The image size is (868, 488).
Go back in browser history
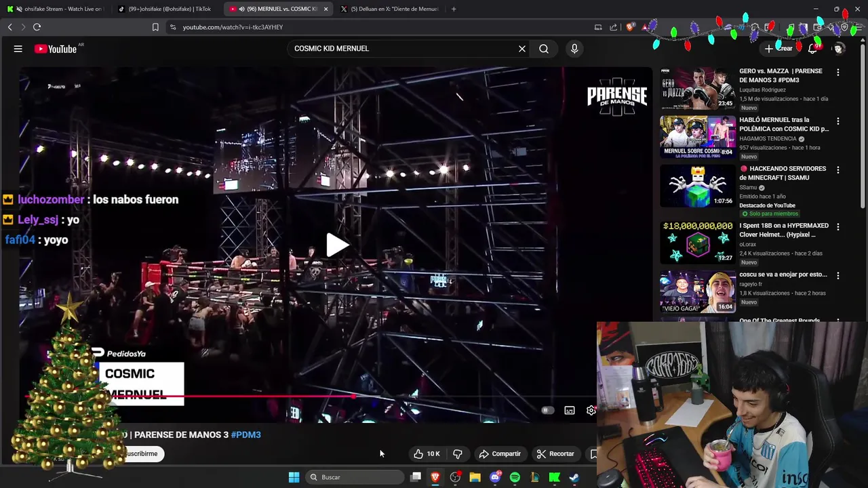[9, 27]
